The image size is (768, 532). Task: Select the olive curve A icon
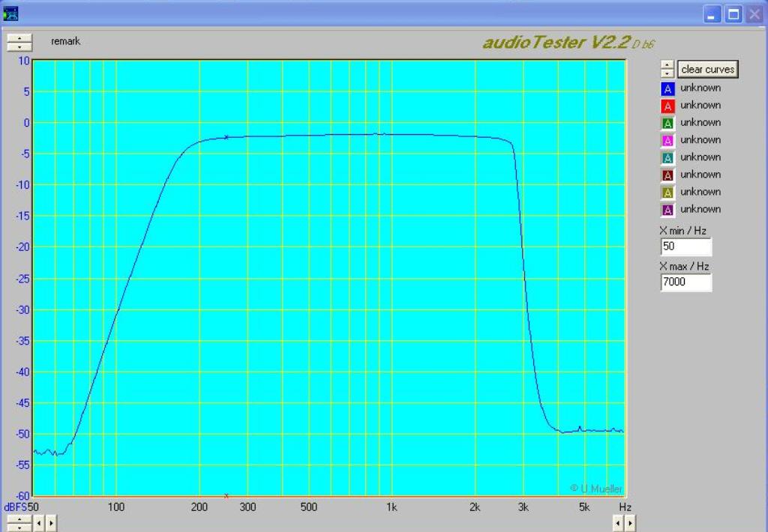[x=668, y=192]
